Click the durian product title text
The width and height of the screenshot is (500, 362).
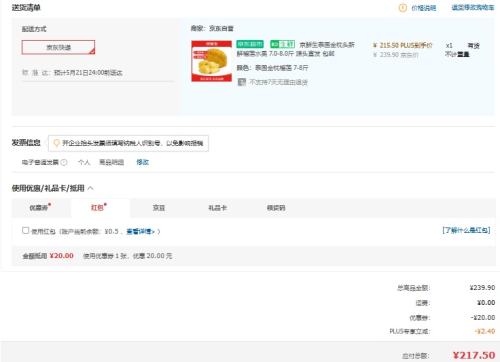(x=296, y=49)
